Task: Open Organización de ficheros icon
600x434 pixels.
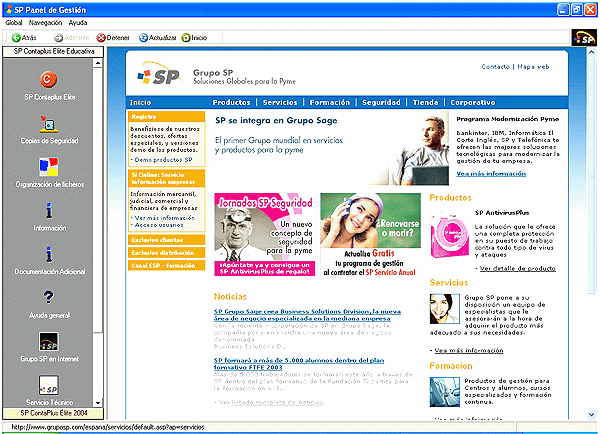Action: [49, 166]
